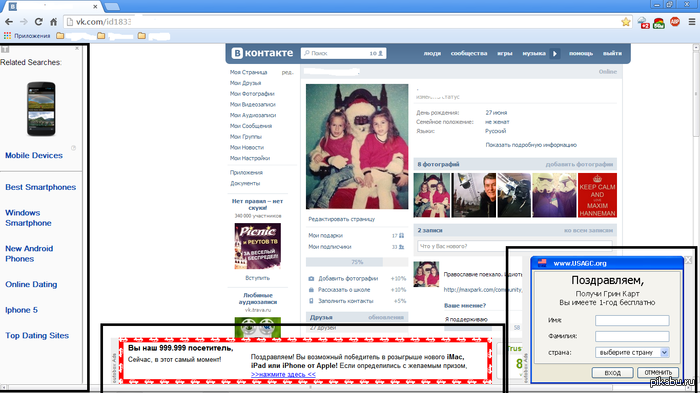
Task: Open the игры header menu
Action: pyautogui.click(x=504, y=53)
